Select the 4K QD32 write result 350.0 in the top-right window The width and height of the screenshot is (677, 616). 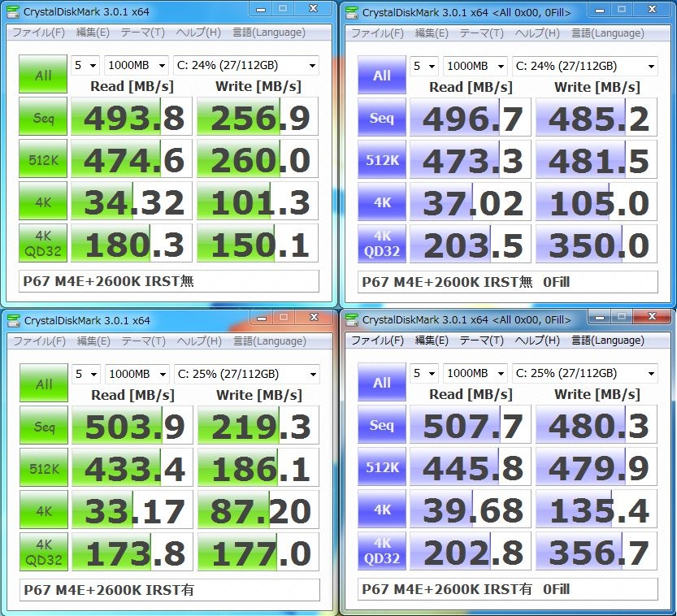[x=597, y=245]
